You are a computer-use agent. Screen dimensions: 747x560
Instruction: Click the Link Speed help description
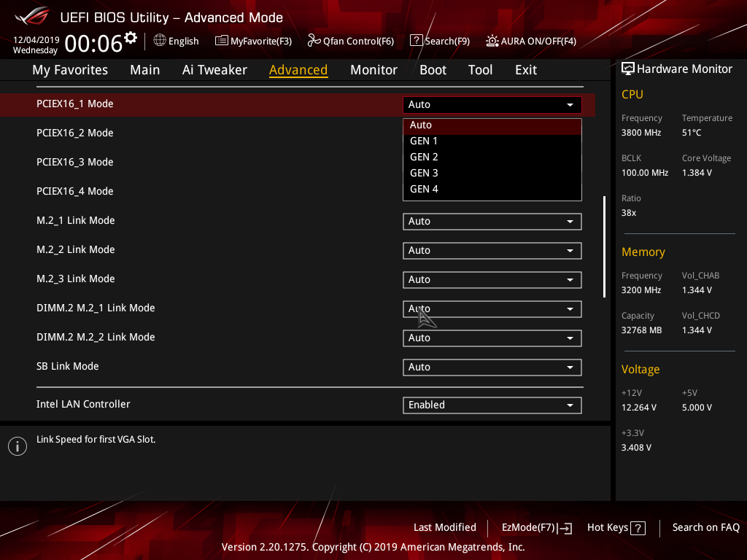coord(96,440)
